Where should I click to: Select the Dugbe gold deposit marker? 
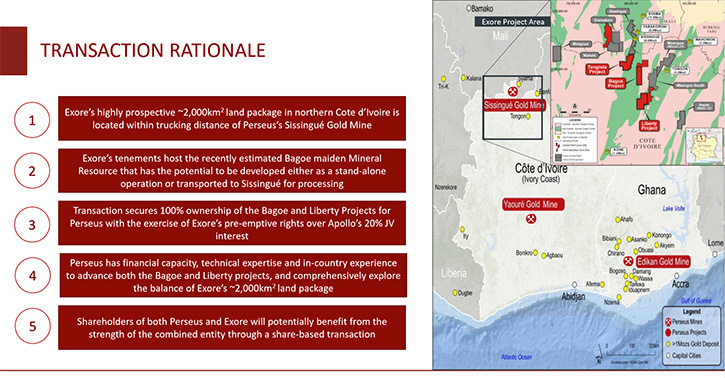[x=455, y=293]
